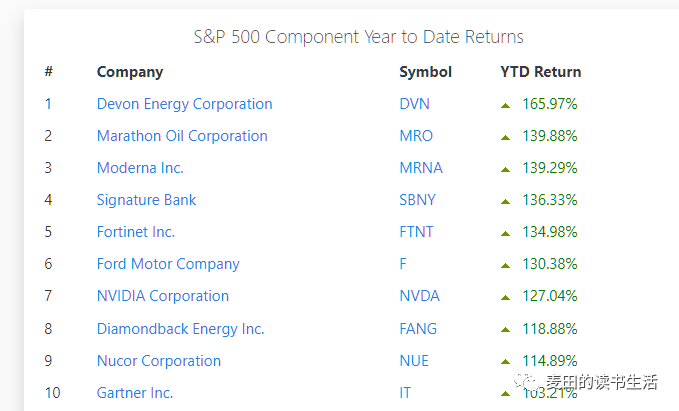
Task: Click the green up arrow beside 165.97%
Action: [505, 105]
